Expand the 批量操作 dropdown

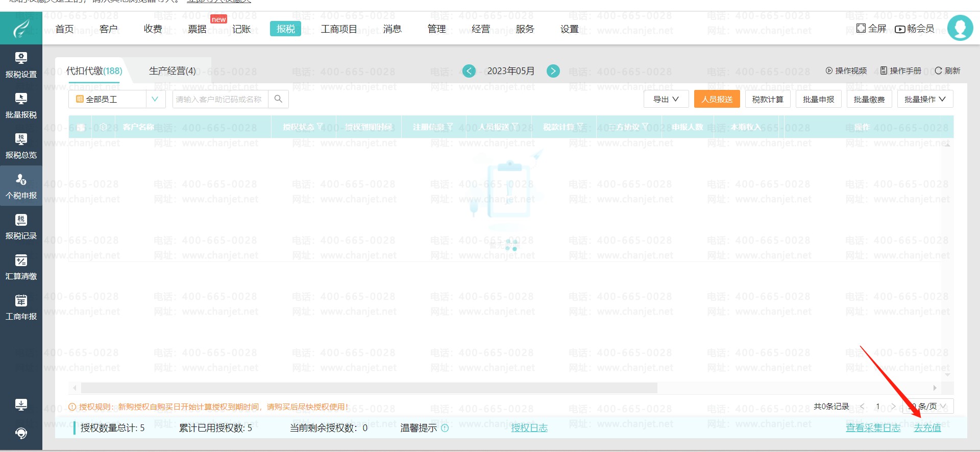click(924, 99)
